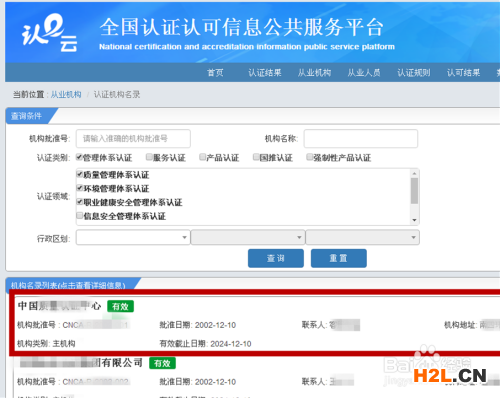Check the 强制性产品认证 checkbox

[x=310, y=157]
